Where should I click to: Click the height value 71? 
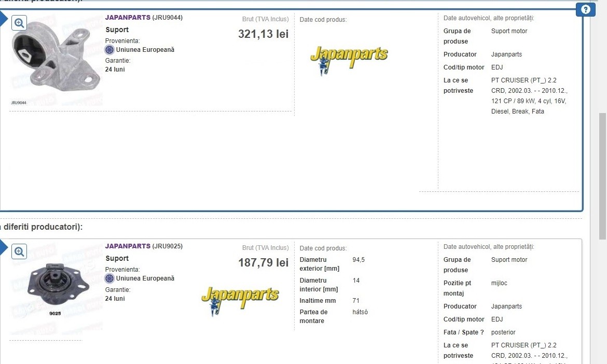[356, 301]
